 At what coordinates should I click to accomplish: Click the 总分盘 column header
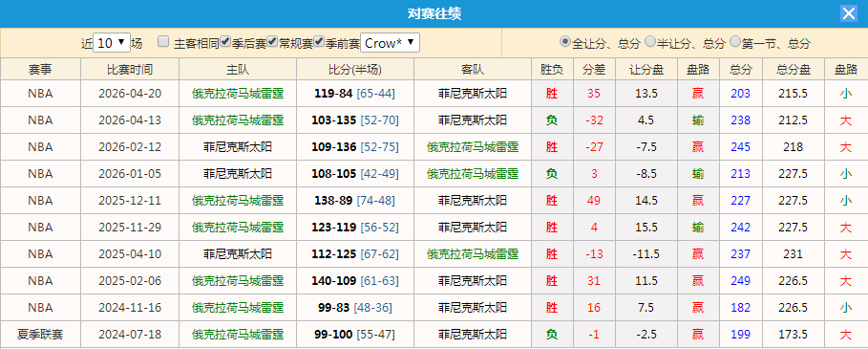click(x=794, y=69)
